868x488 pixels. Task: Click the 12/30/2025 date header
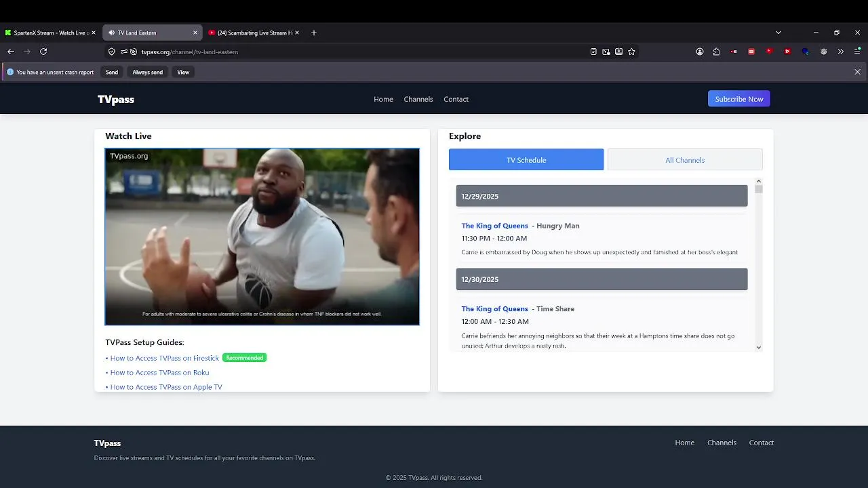[x=602, y=279]
